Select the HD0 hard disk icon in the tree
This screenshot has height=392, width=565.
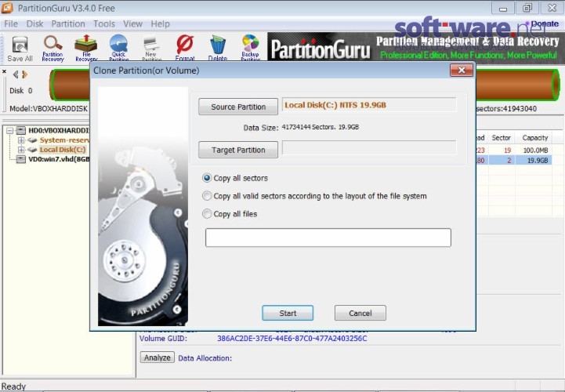pos(21,130)
